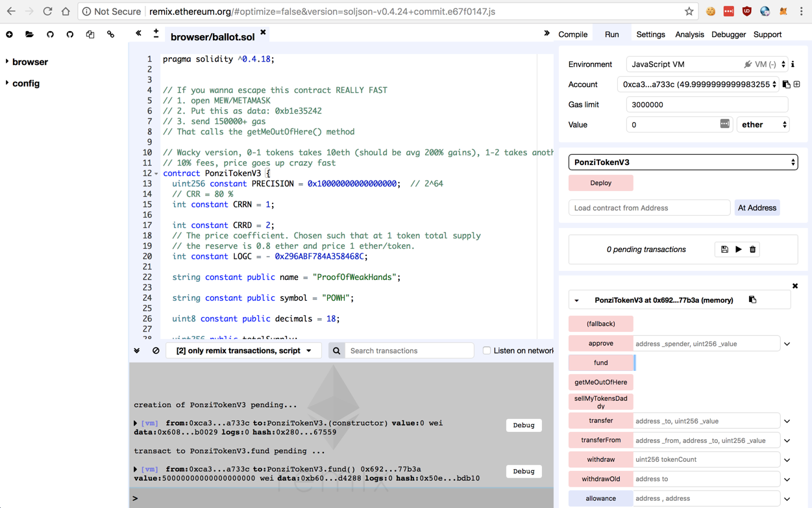Clear the console with the circle-slash icon

click(x=156, y=351)
